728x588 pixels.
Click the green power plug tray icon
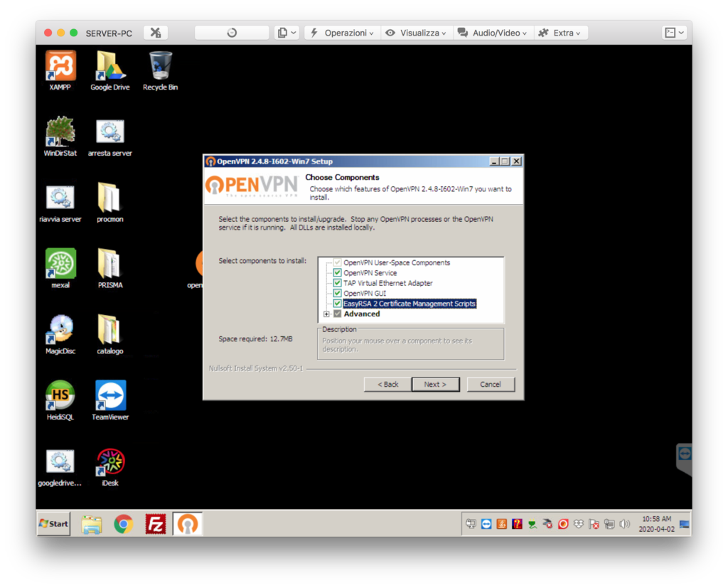point(532,525)
